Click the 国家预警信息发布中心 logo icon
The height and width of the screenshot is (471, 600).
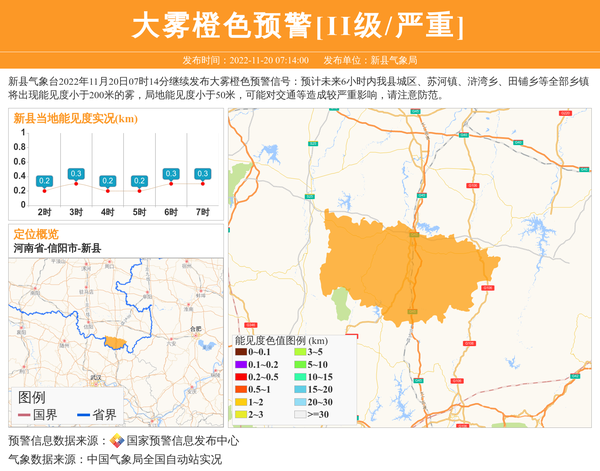(116, 441)
